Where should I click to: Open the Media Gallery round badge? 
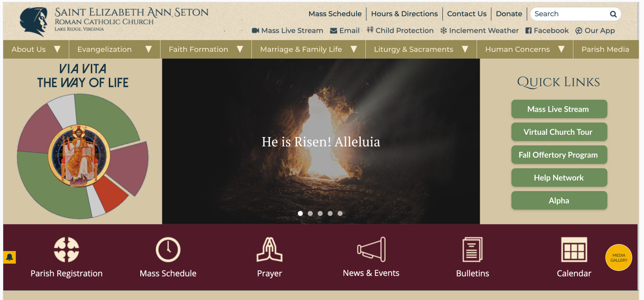pyautogui.click(x=619, y=258)
